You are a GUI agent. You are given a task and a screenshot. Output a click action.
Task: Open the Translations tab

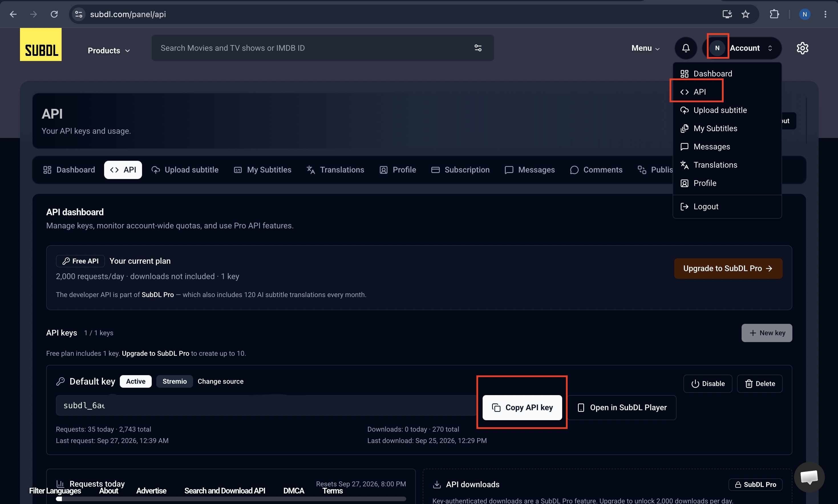click(335, 170)
